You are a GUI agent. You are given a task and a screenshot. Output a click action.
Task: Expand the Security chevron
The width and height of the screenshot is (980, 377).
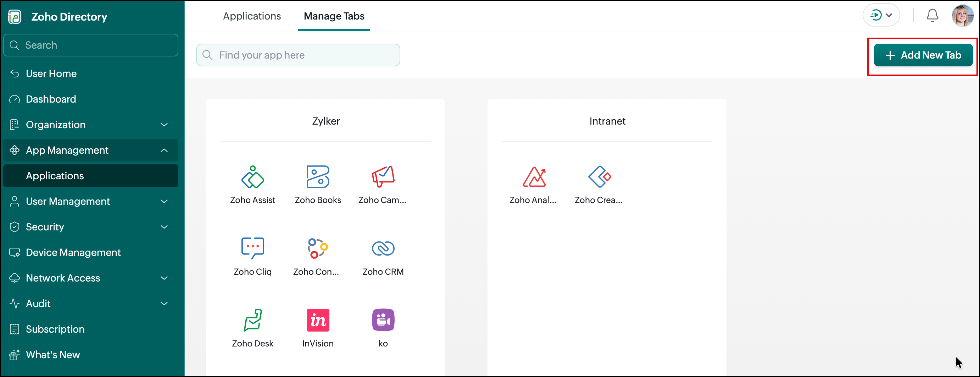pyautogui.click(x=165, y=226)
